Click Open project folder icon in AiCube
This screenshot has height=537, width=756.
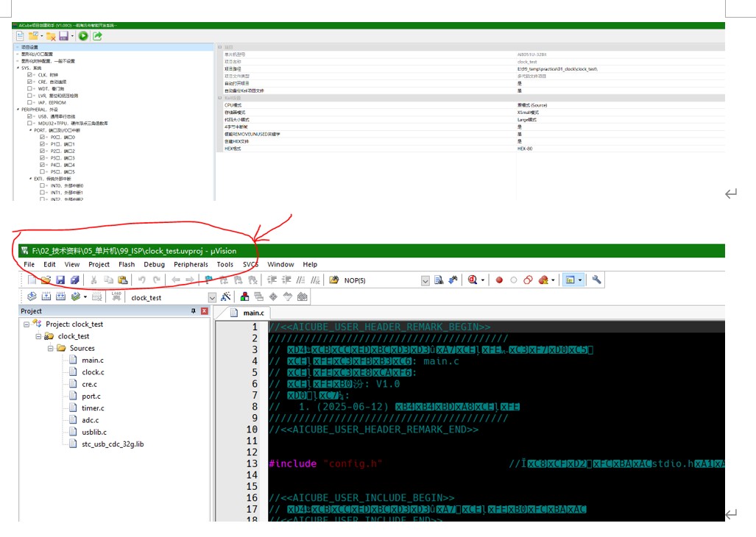(33, 36)
